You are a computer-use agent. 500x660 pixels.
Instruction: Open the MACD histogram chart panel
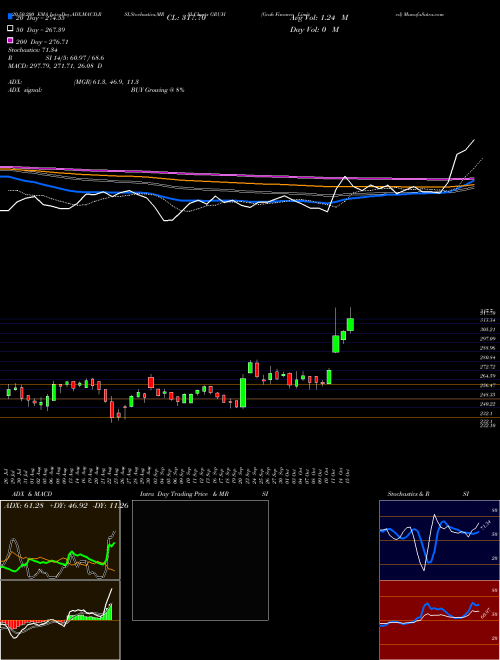click(x=60, y=620)
